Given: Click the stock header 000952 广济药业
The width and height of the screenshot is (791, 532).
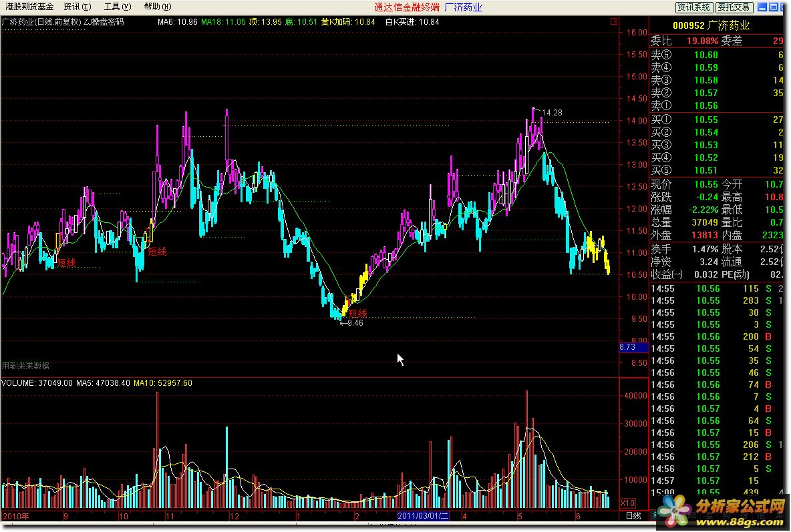Looking at the screenshot, I should pos(711,25).
